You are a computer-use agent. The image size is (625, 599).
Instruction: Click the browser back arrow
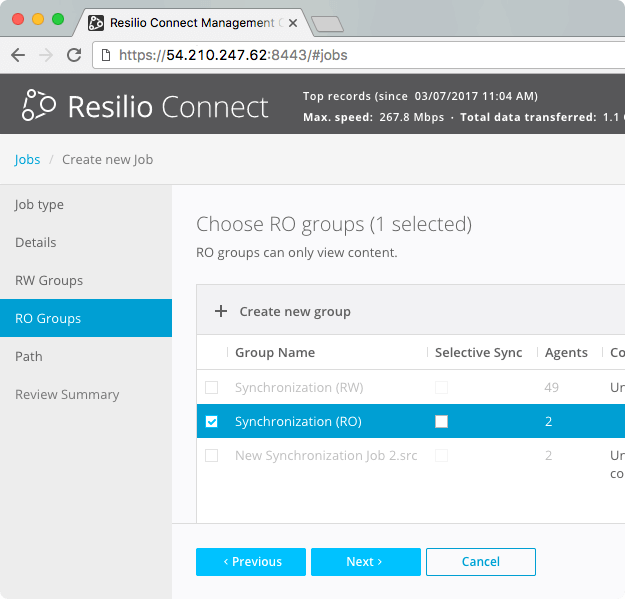pyautogui.click(x=18, y=55)
